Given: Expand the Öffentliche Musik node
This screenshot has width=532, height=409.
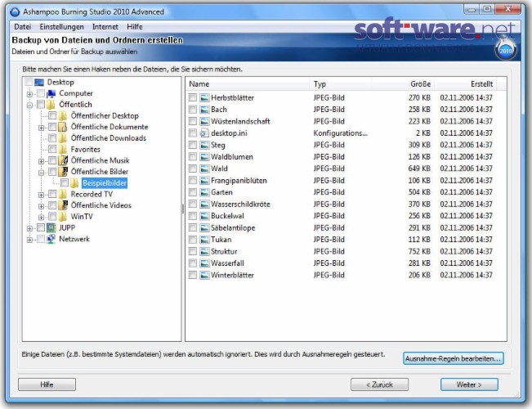Looking at the screenshot, I should (42, 161).
